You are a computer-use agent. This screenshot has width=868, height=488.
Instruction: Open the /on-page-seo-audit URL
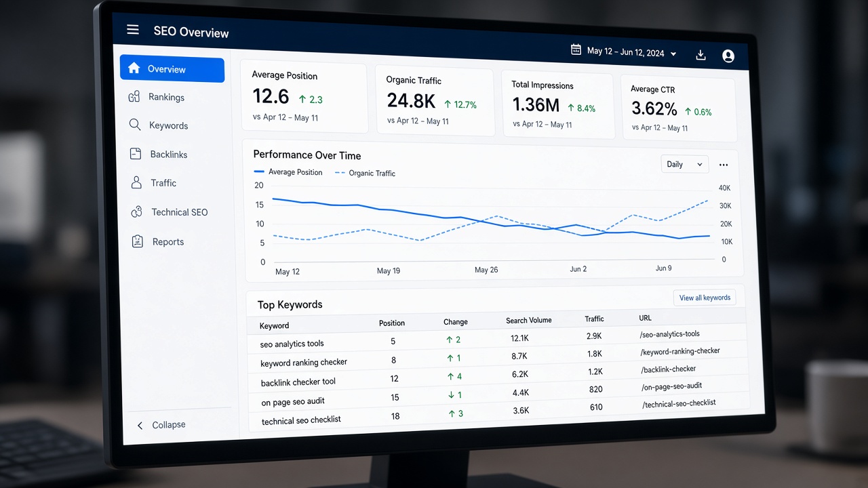pos(671,386)
